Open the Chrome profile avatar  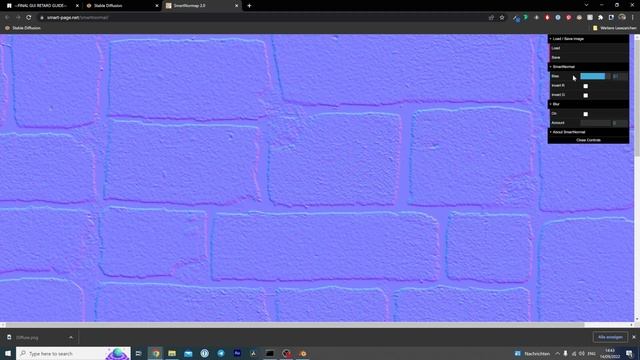(622, 18)
